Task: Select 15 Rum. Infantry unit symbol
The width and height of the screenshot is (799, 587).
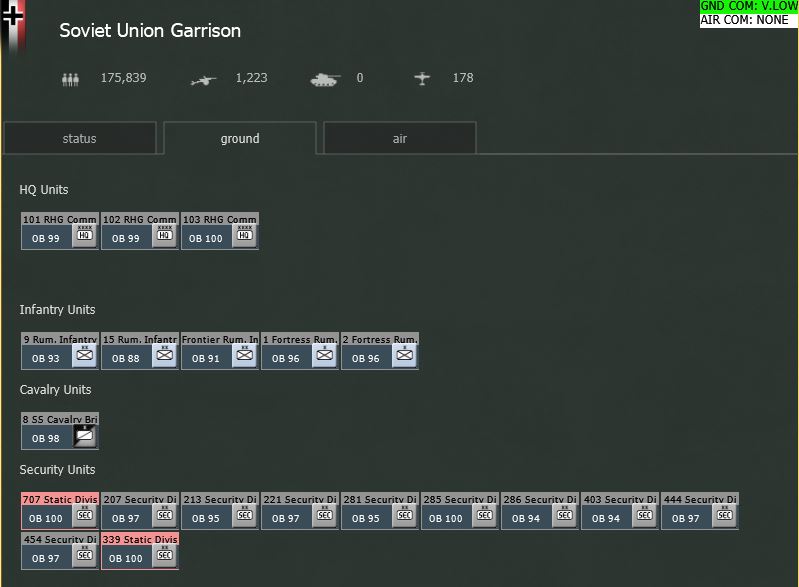Action: point(165,356)
